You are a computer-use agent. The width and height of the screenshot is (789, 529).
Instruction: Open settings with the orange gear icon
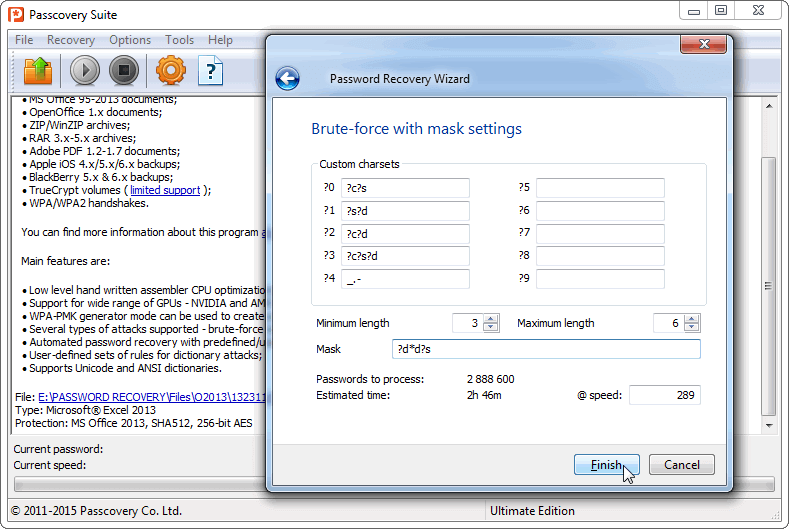[x=171, y=70]
